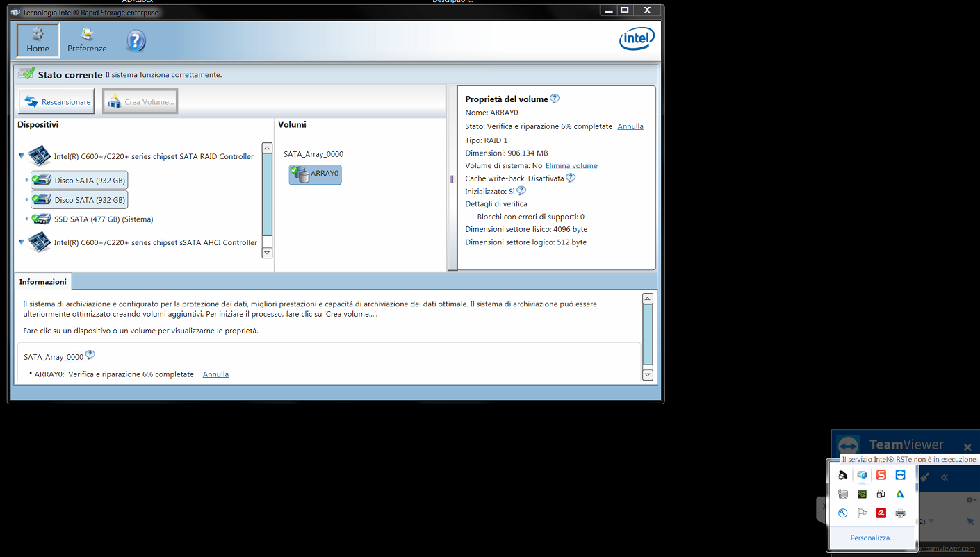Click SATA_Array_0000 label in Volumi panel
Viewport: 980px width, 557px height.
[313, 154]
